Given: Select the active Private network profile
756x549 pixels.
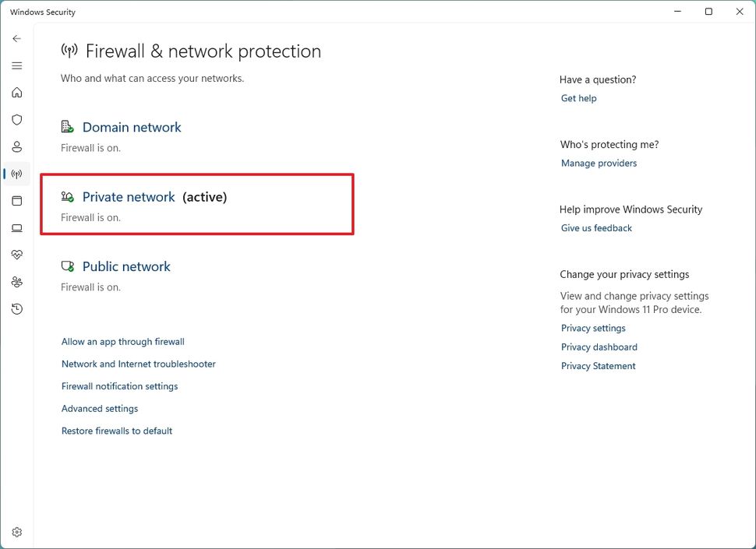Looking at the screenshot, I should 129,197.
